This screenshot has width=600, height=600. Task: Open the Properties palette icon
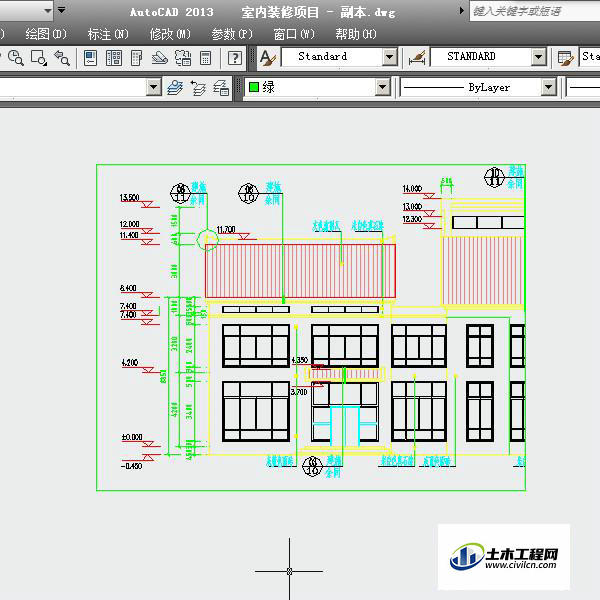click(90, 58)
